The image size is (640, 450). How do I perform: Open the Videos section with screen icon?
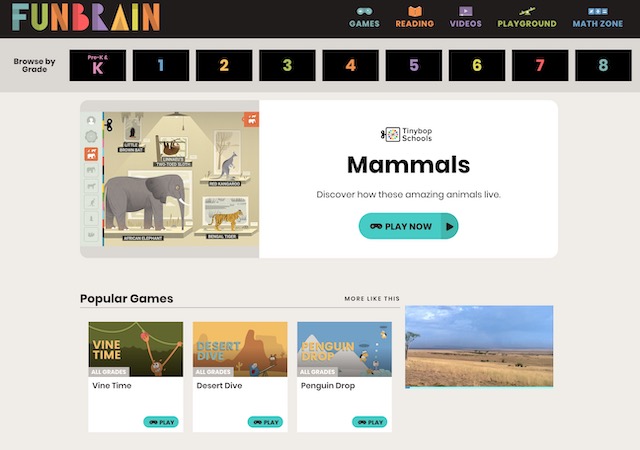click(465, 18)
